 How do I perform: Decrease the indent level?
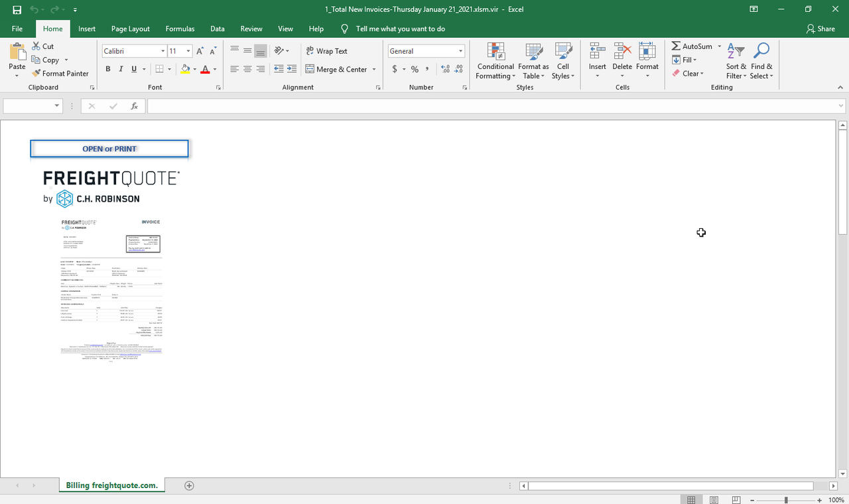279,69
